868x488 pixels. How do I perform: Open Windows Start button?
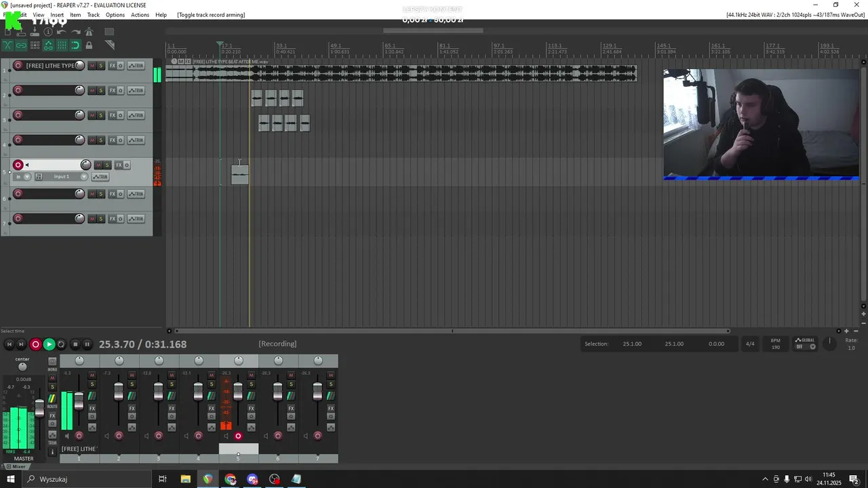click(x=10, y=479)
